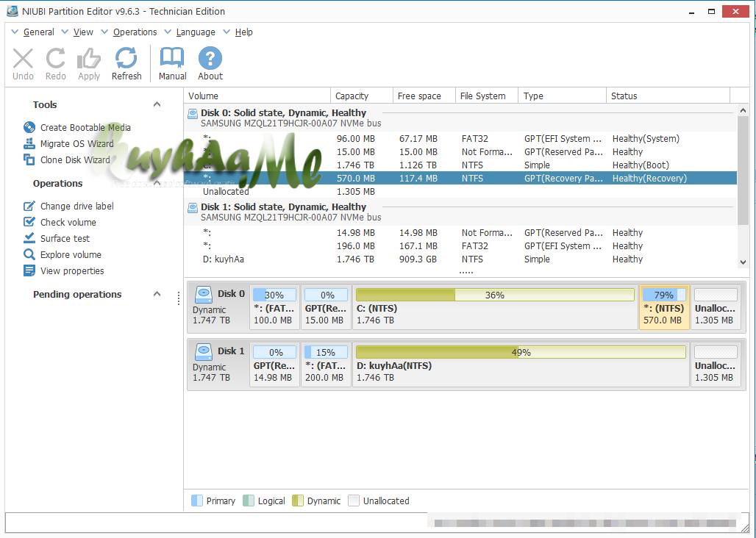Click the View properties link
The width and height of the screenshot is (756, 538).
click(x=72, y=270)
